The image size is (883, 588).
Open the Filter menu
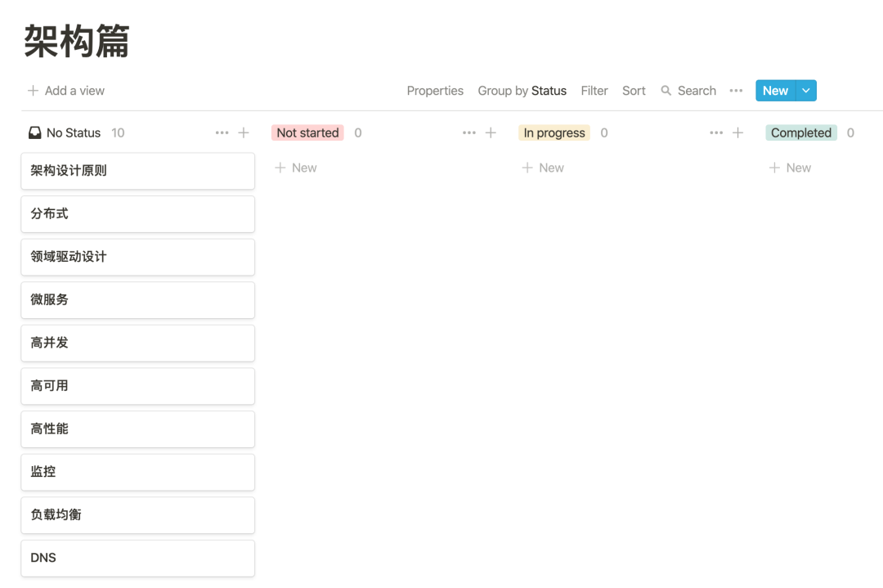pos(594,91)
